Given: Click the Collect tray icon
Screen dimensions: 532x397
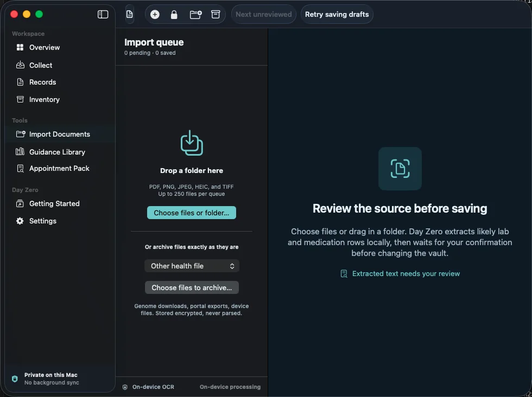Looking at the screenshot, I should (x=20, y=65).
